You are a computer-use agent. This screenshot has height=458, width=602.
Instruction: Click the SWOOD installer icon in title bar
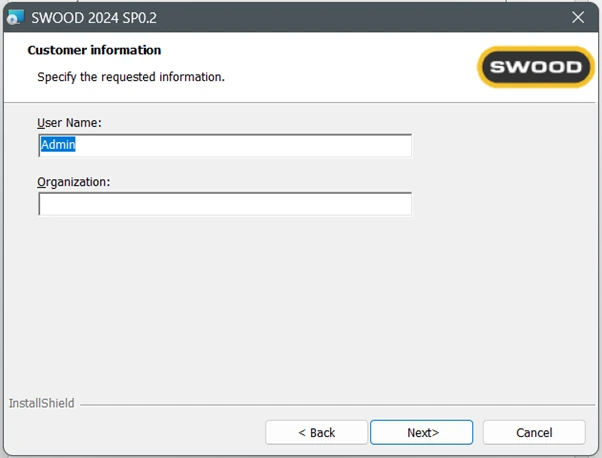tap(15, 18)
